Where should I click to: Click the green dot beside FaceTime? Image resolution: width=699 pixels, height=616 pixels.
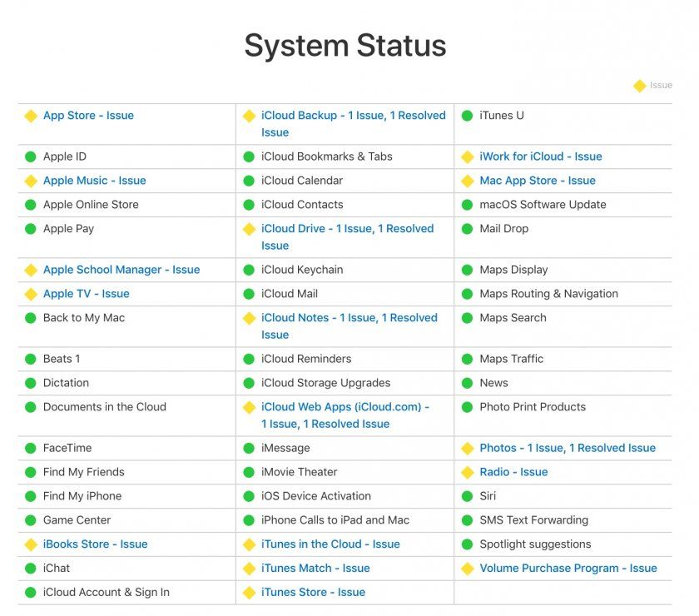tap(31, 448)
